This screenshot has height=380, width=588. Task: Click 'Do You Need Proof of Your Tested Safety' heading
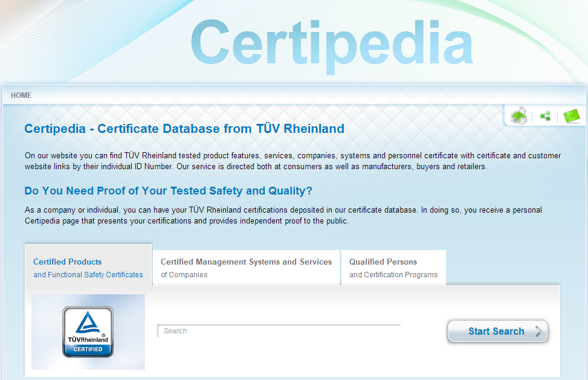168,191
